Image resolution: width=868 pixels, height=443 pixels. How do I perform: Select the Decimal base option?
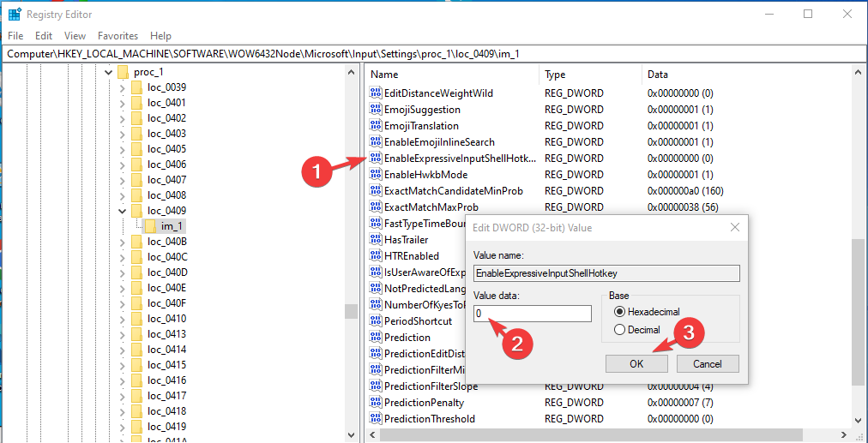pyautogui.click(x=637, y=330)
